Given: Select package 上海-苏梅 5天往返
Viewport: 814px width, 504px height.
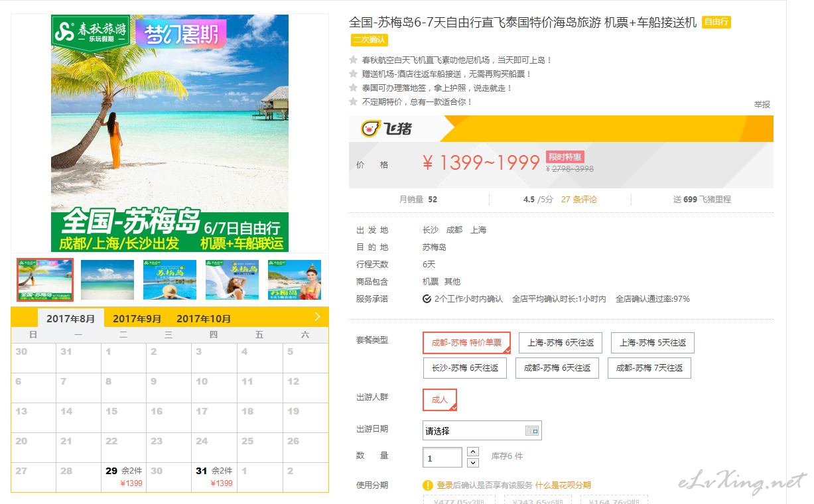Looking at the screenshot, I should tap(653, 343).
